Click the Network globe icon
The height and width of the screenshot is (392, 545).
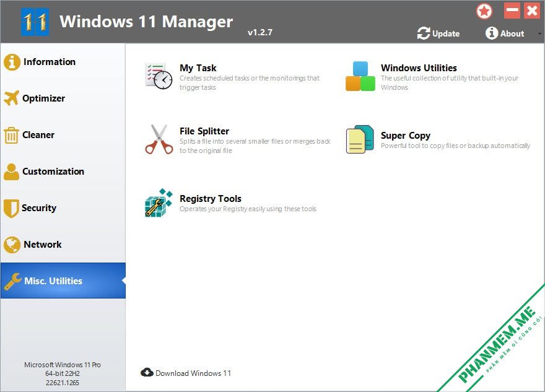[x=12, y=245]
